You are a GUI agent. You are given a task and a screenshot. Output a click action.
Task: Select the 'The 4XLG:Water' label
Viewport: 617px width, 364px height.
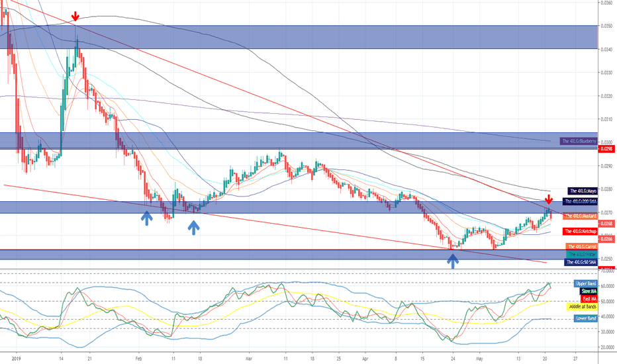click(x=582, y=254)
